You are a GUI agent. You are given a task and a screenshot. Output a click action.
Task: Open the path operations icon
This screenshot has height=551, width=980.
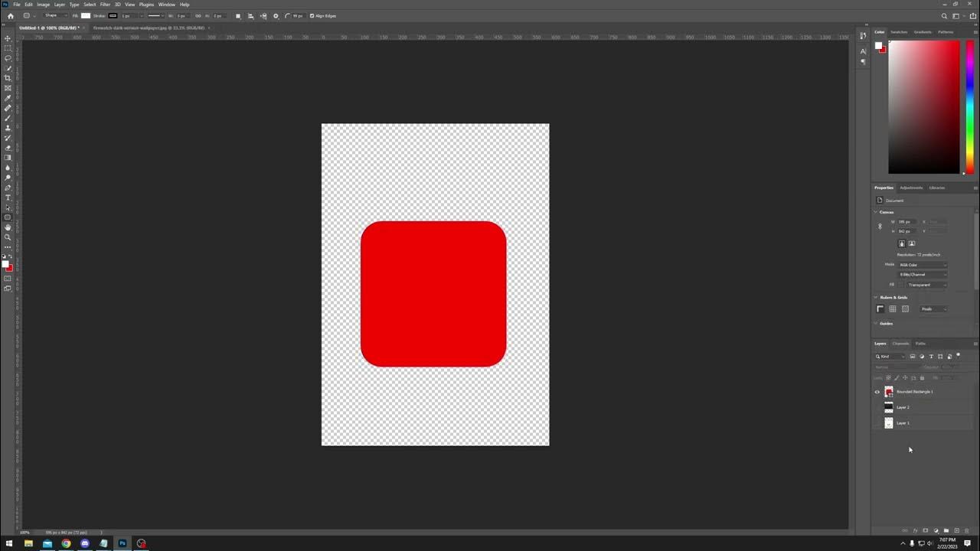pyautogui.click(x=237, y=15)
